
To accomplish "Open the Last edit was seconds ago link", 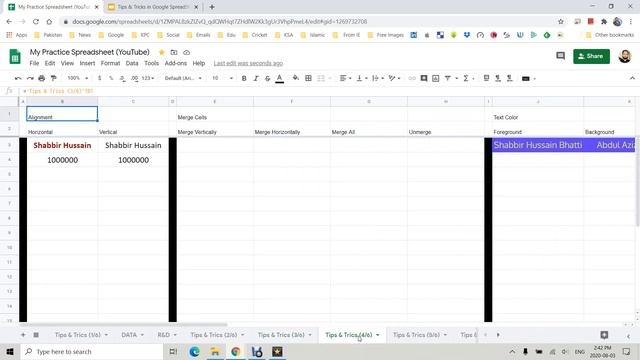I will (x=248, y=63).
